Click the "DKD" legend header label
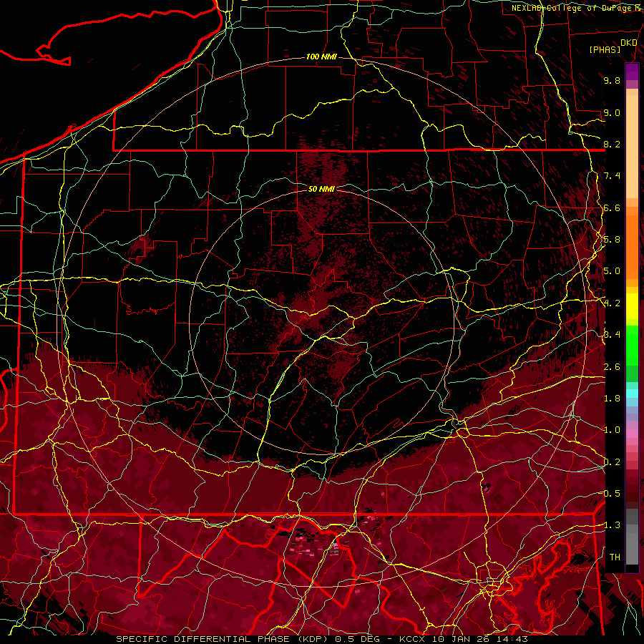The image size is (644, 644). (629, 43)
